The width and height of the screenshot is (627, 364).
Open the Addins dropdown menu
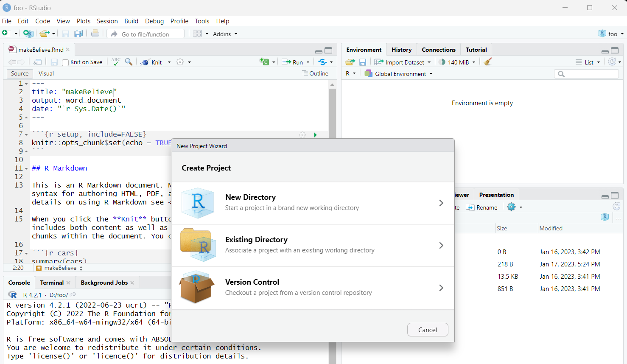[225, 34]
